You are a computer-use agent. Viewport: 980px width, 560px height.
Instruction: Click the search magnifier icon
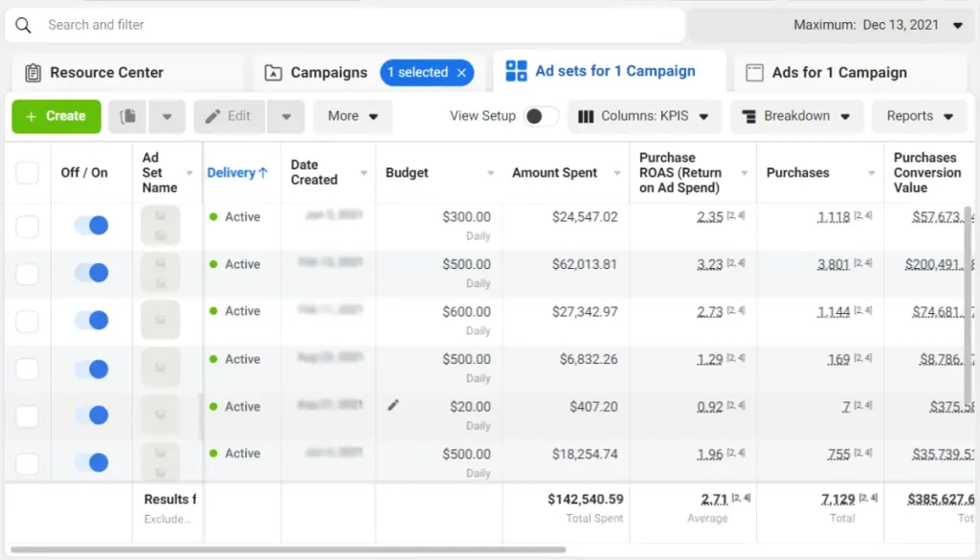point(24,25)
